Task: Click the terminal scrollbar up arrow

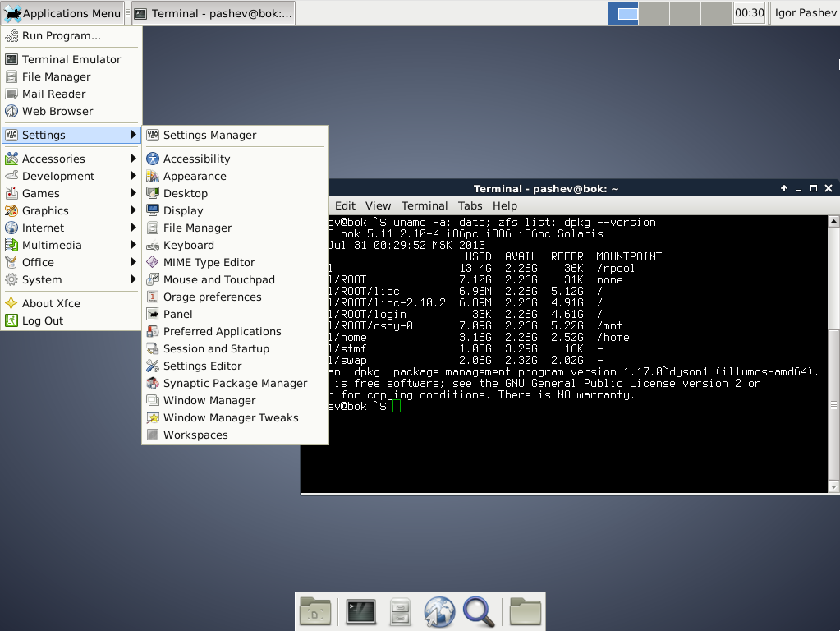Action: (x=833, y=221)
